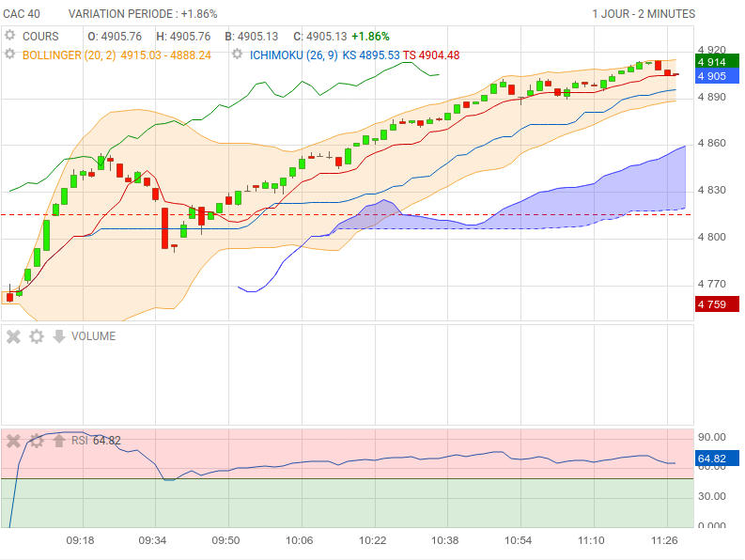Click the KS 4895.53 value
This screenshot has height=560, width=745.
click(x=371, y=55)
